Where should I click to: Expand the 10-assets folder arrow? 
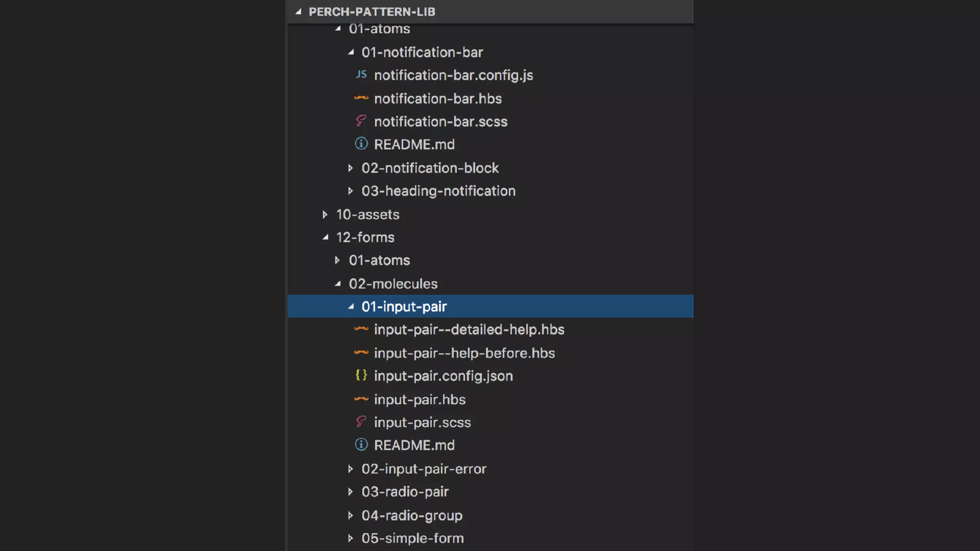tap(325, 214)
